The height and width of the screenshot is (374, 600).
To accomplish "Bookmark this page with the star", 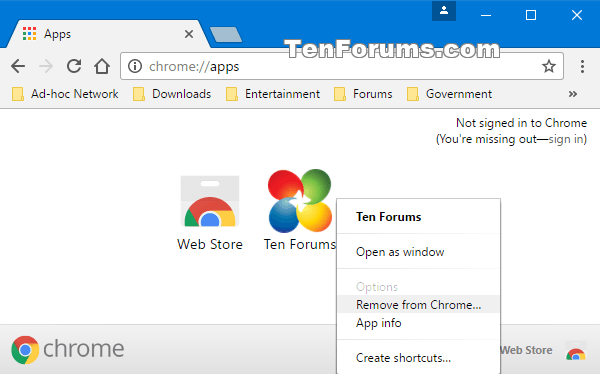I will point(549,66).
